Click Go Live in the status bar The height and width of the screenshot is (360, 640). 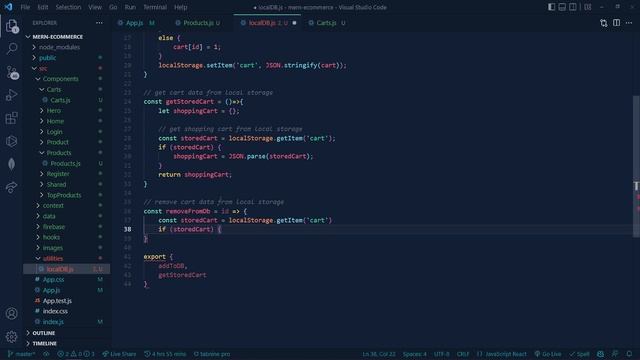coord(547,354)
